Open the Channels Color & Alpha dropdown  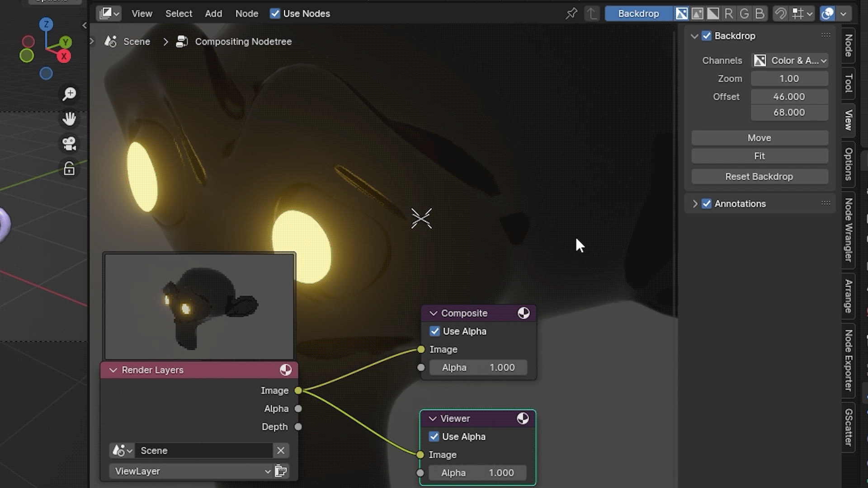[790, 61]
